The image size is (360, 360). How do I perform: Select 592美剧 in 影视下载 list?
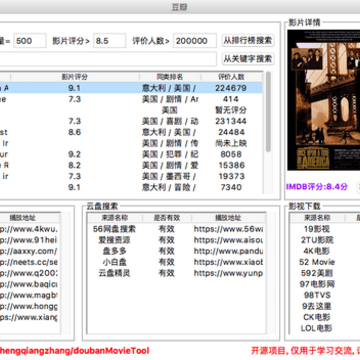click(x=317, y=273)
